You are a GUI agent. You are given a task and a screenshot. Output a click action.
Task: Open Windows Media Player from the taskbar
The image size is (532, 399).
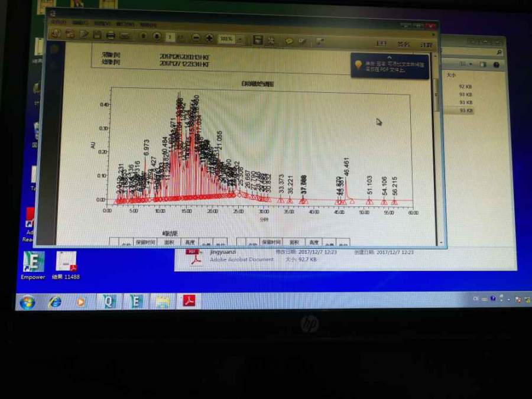coord(81,301)
